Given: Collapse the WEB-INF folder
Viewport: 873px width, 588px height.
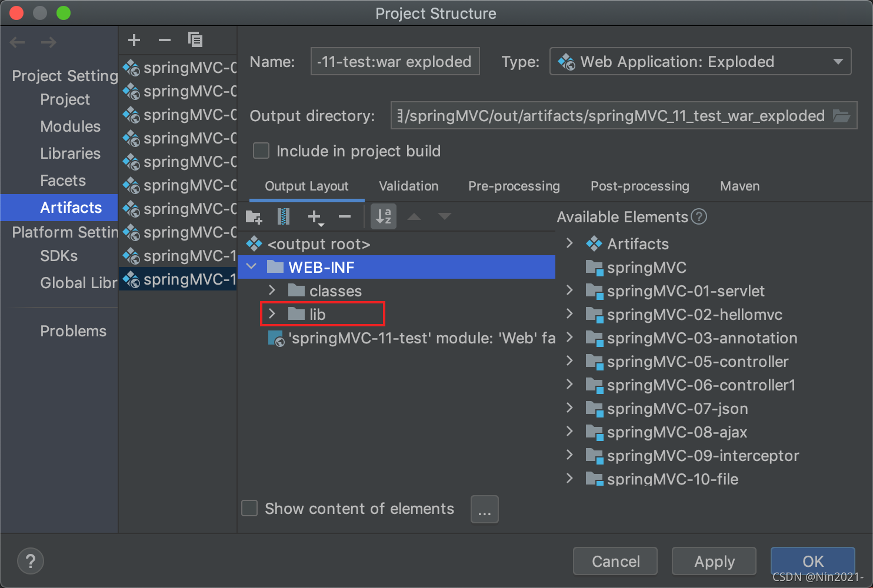Looking at the screenshot, I should point(252,267).
